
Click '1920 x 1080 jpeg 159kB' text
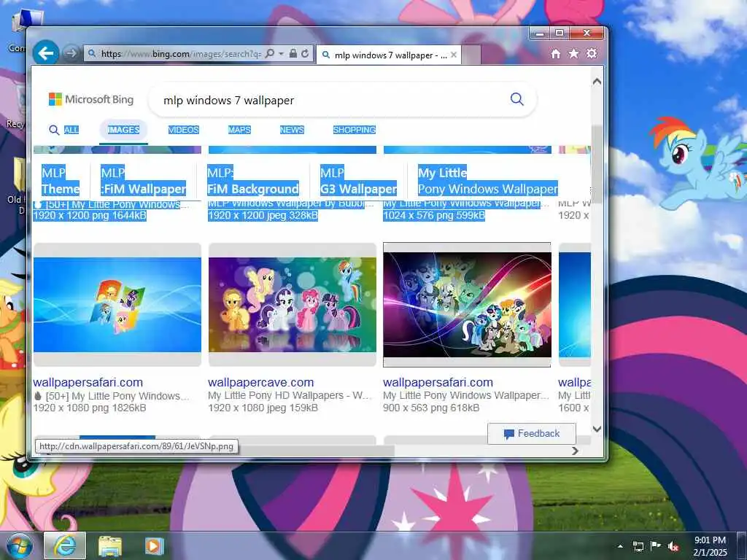[263, 408]
